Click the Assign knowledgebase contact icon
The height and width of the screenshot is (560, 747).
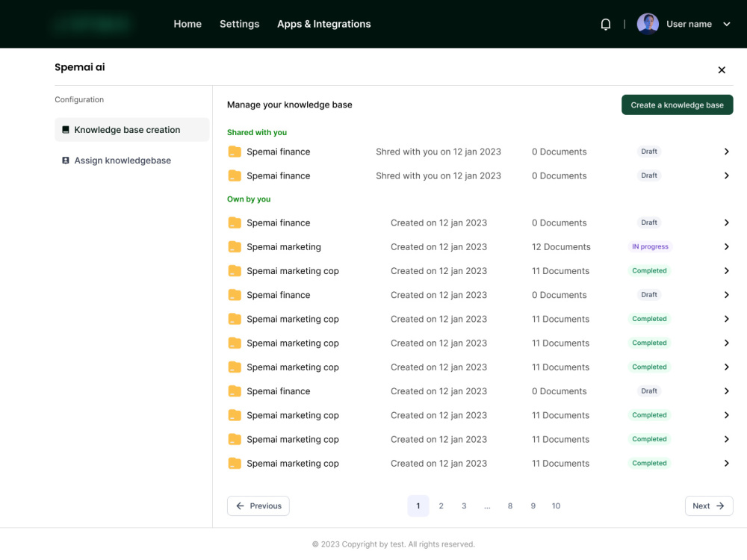point(66,161)
